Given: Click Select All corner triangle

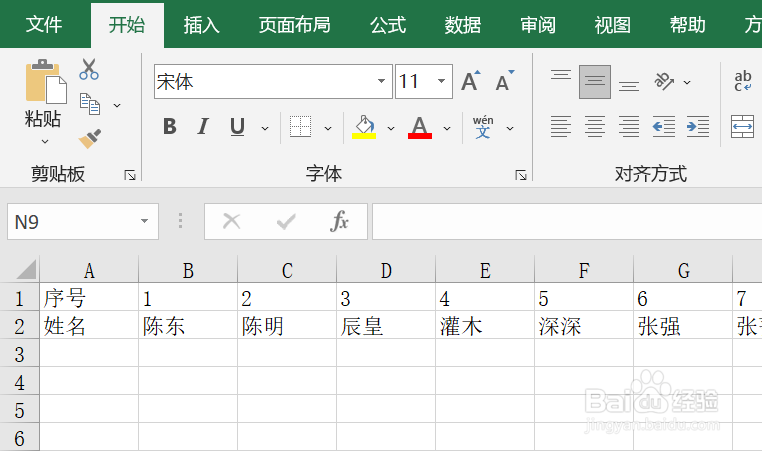Looking at the screenshot, I should pyautogui.click(x=26, y=269).
